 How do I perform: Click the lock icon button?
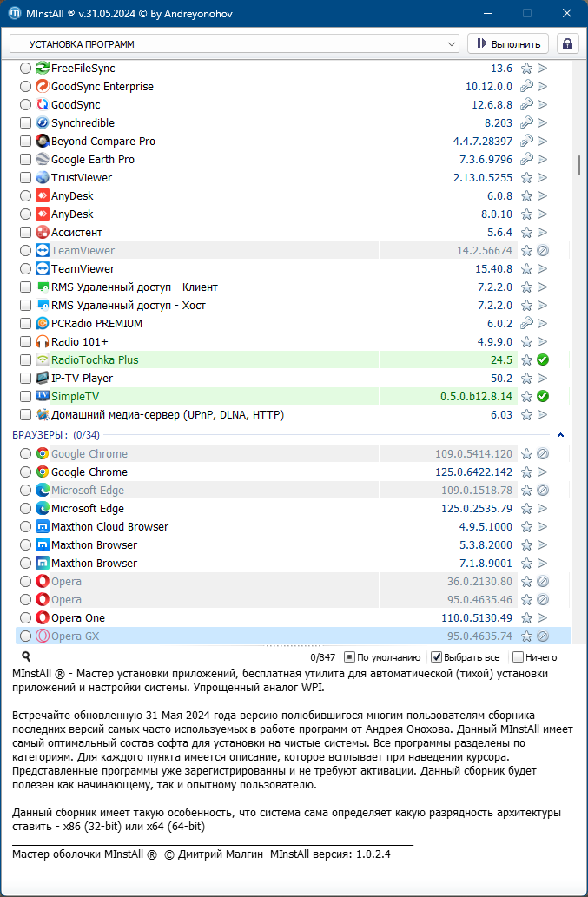(567, 44)
